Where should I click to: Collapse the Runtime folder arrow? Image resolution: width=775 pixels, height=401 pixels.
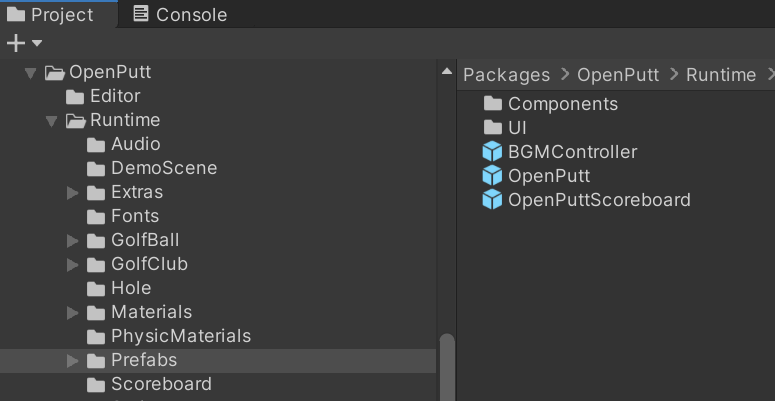(51, 122)
